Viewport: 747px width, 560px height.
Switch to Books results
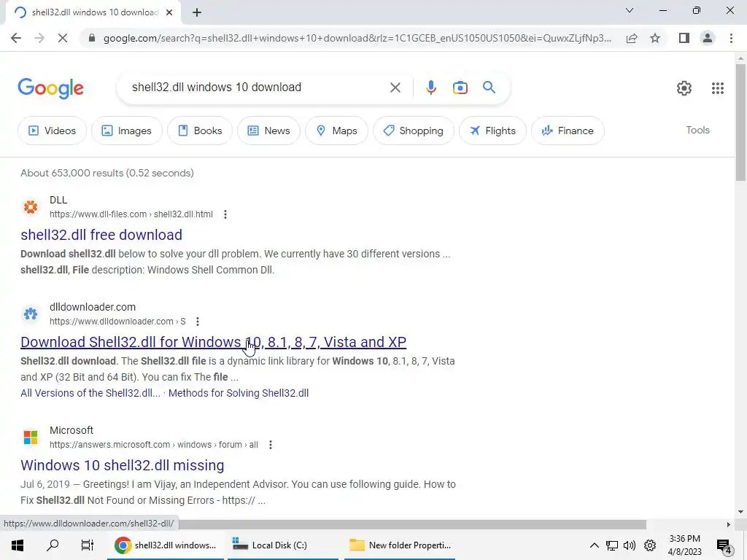tap(200, 131)
